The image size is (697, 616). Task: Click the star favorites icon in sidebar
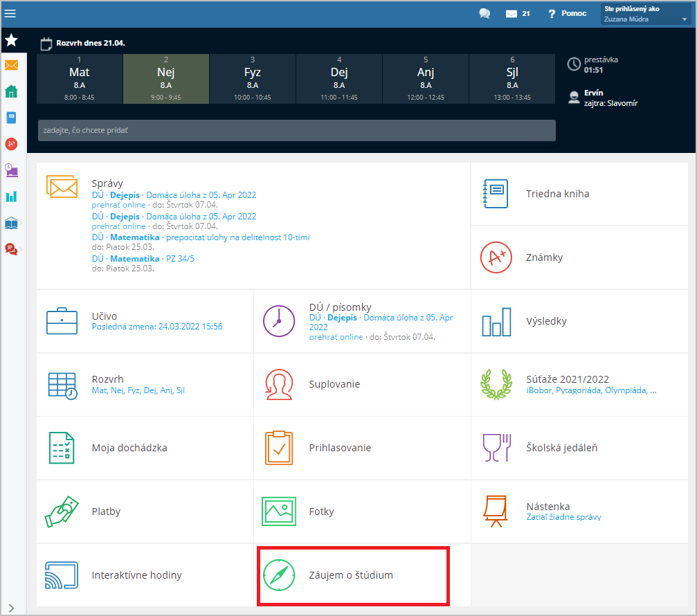pos(11,40)
